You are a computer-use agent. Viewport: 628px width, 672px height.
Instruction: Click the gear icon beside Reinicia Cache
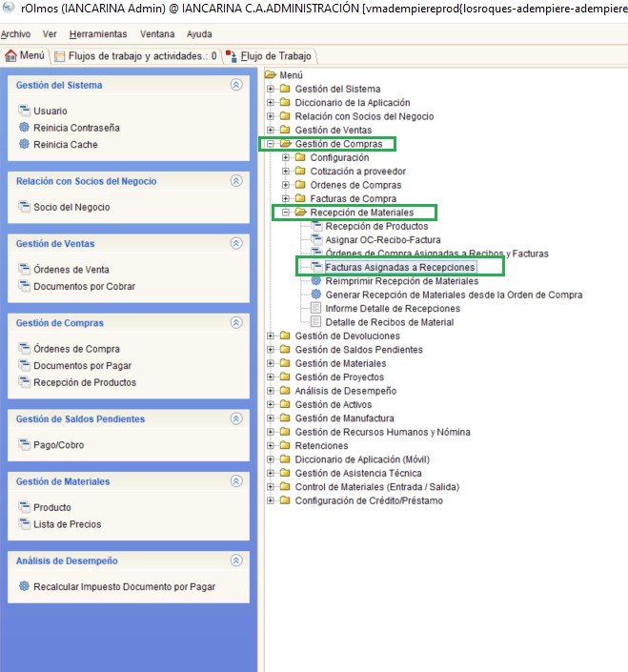24,144
